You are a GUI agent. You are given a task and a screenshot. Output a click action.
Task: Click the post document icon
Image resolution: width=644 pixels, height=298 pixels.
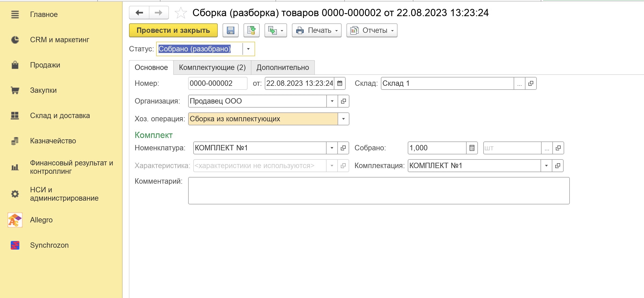[251, 30]
